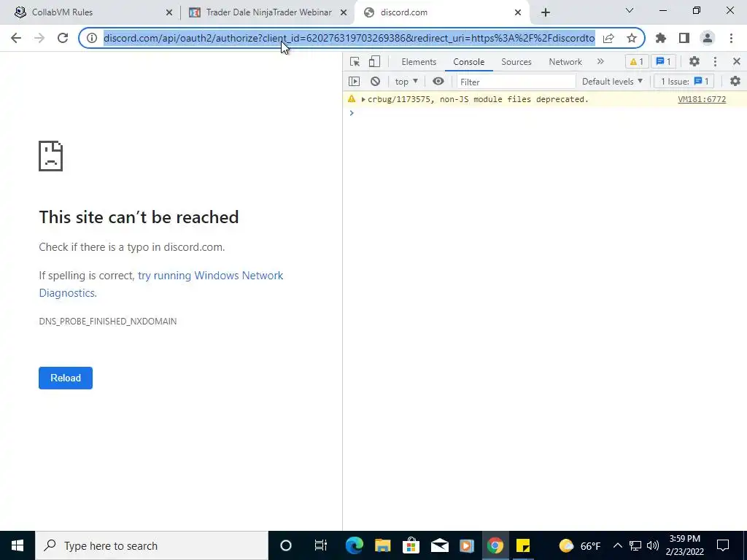
Task: Click the browser forward arrow
Action: (x=39, y=38)
